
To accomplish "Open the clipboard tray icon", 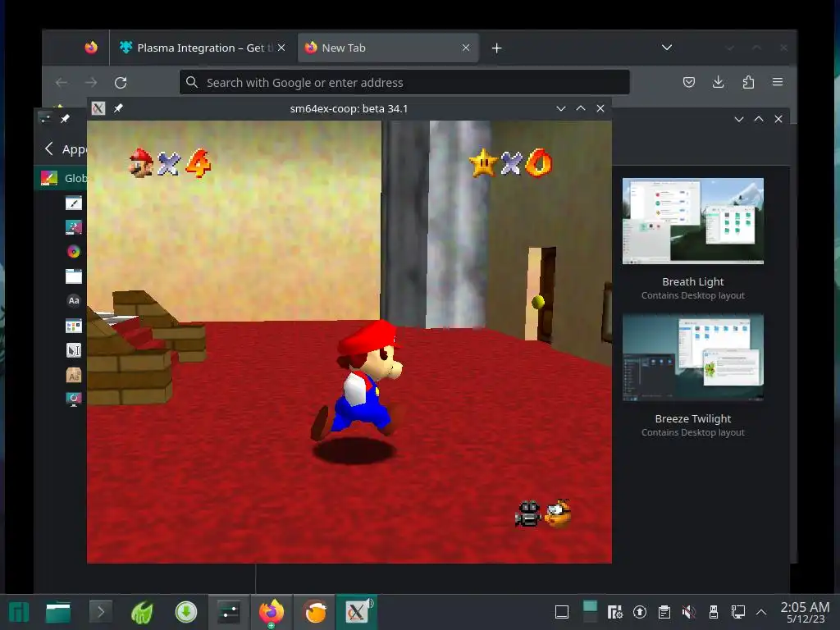I will point(664,612).
